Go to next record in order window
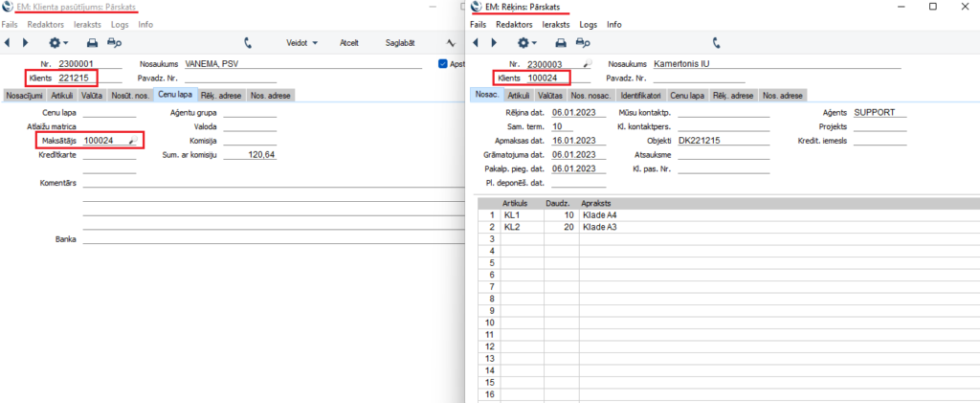Viewport: 980px width, 403px height. click(25, 42)
